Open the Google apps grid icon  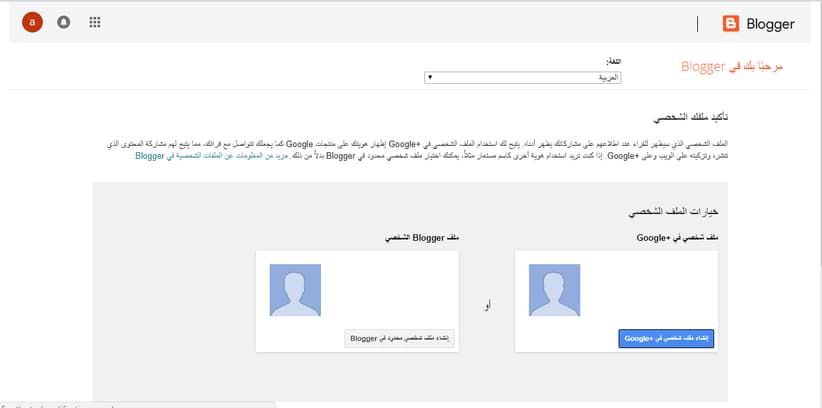coord(95,22)
